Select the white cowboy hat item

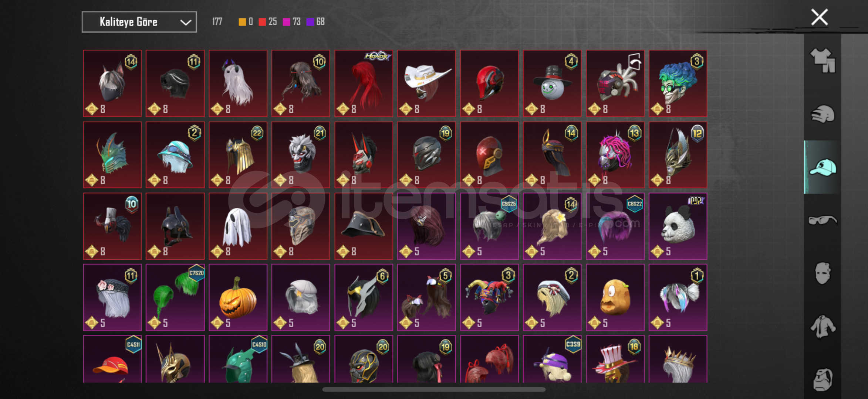(426, 83)
